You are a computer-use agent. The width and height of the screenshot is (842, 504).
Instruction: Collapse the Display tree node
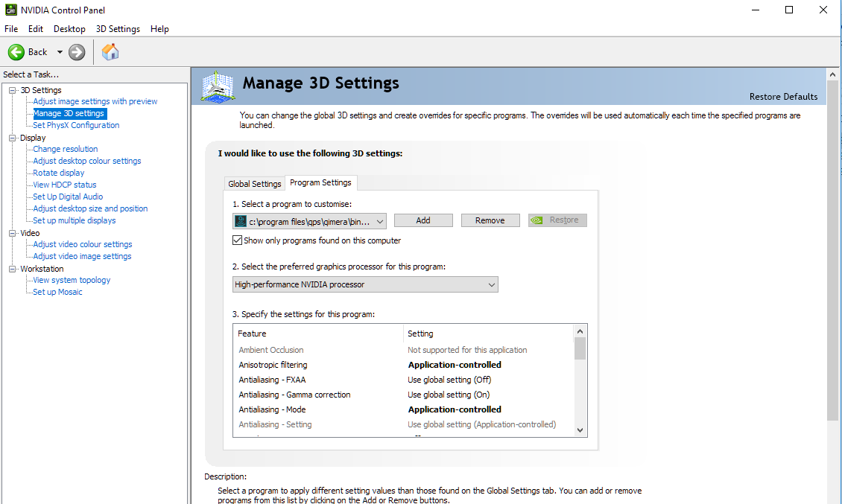12,138
